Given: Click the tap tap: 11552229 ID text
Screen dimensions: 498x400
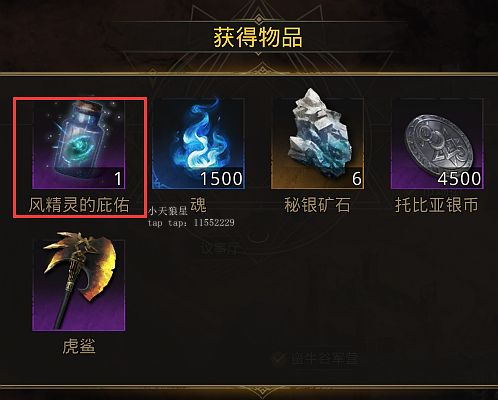Looking at the screenshot, I should 191,223.
